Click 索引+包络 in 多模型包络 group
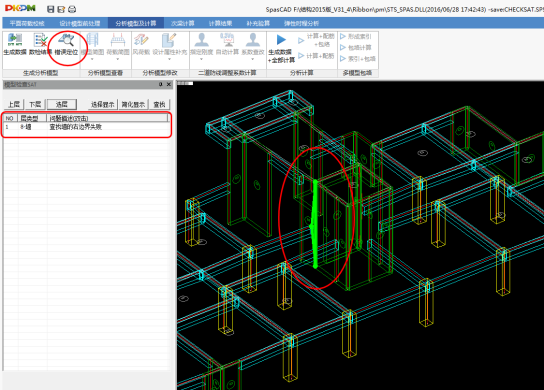This screenshot has height=390, width=544. coord(358,59)
